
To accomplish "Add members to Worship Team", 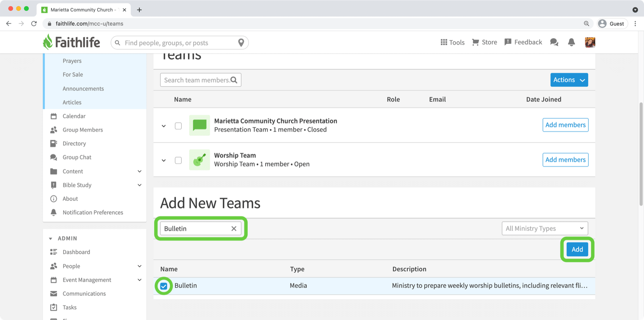I will [565, 160].
